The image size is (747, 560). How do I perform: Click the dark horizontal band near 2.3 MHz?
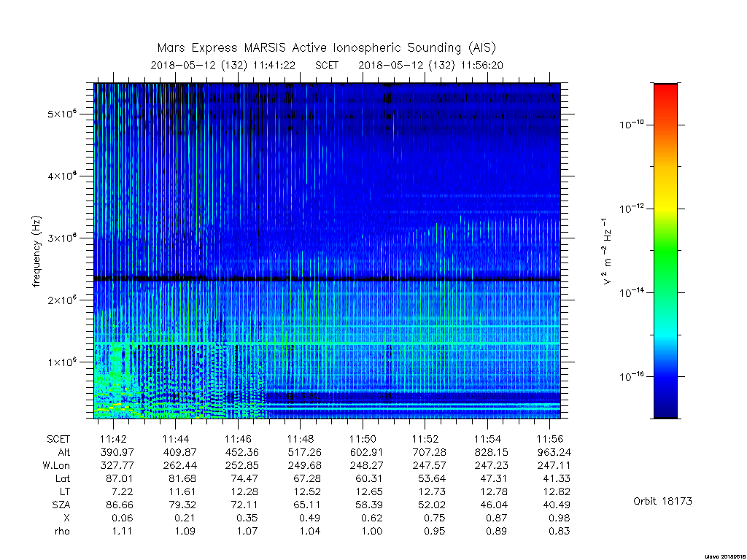coord(327,278)
